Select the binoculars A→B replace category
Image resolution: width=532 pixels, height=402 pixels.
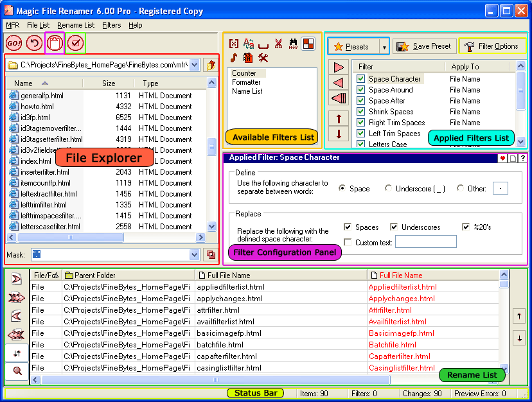[x=293, y=44]
